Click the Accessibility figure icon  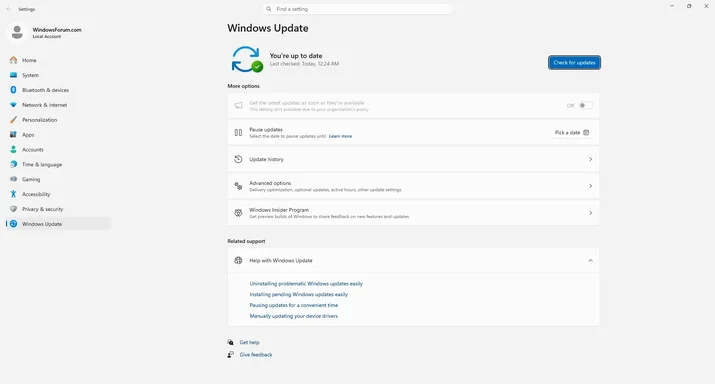point(13,194)
